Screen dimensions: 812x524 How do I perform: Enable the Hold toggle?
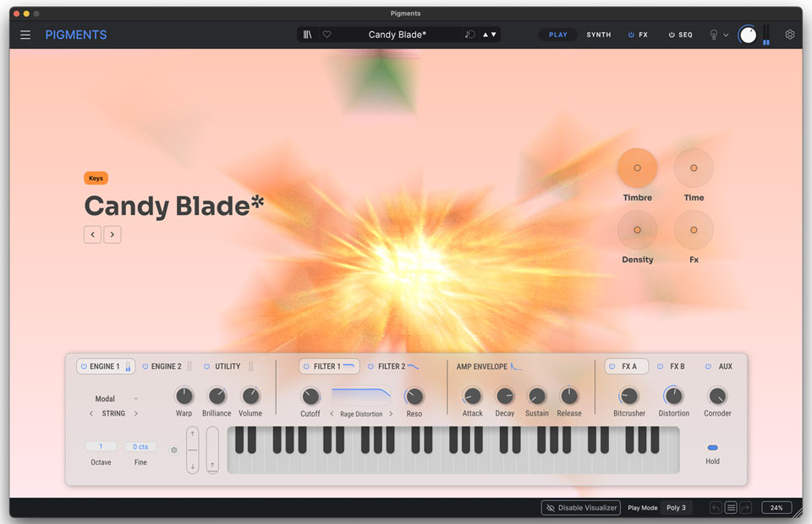coord(712,447)
